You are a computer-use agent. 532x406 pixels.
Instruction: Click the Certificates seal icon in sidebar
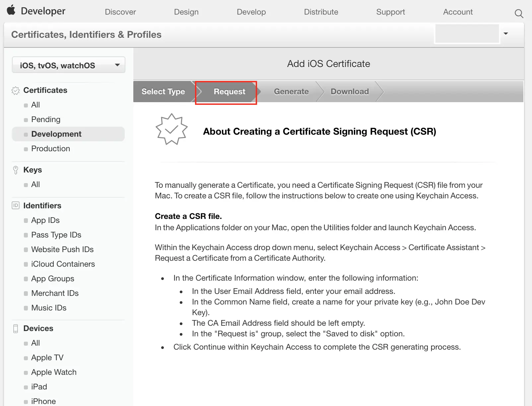16,91
